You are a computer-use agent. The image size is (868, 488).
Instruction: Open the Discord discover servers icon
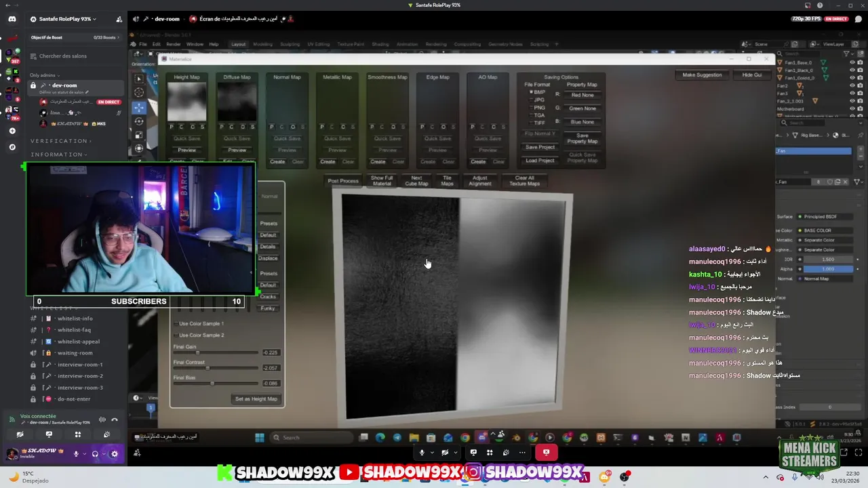12,146
